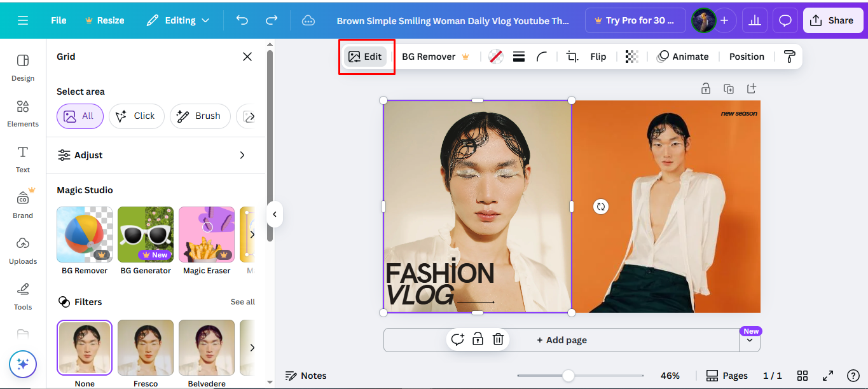Image resolution: width=868 pixels, height=389 pixels.
Task: Open the transparency control in the toolbar
Action: pos(631,56)
